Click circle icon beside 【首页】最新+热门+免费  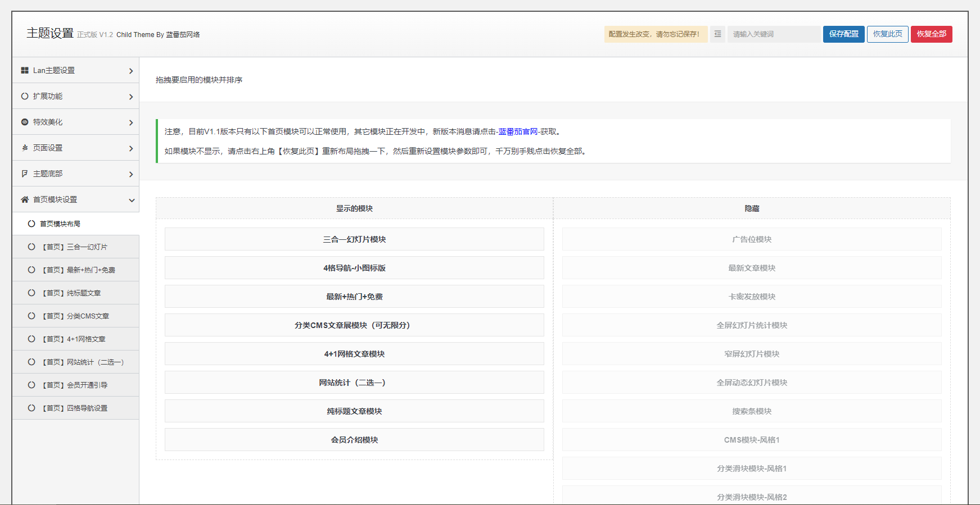coord(31,270)
